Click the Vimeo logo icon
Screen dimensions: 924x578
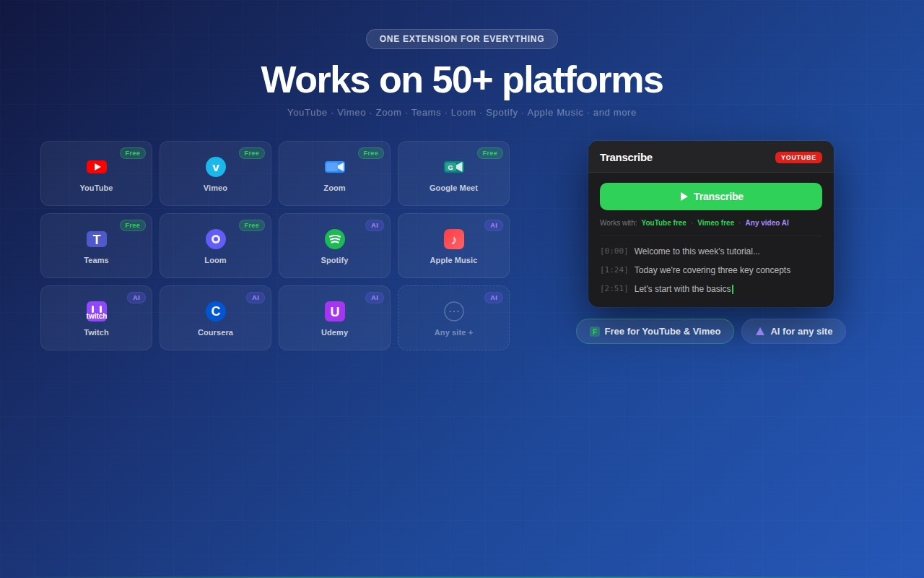tap(216, 167)
